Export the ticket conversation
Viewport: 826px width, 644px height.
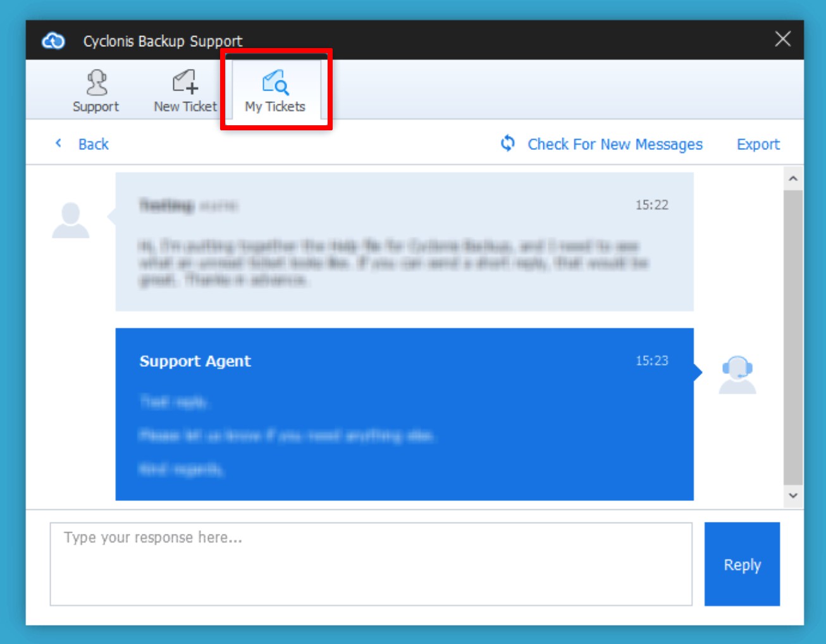tap(758, 144)
